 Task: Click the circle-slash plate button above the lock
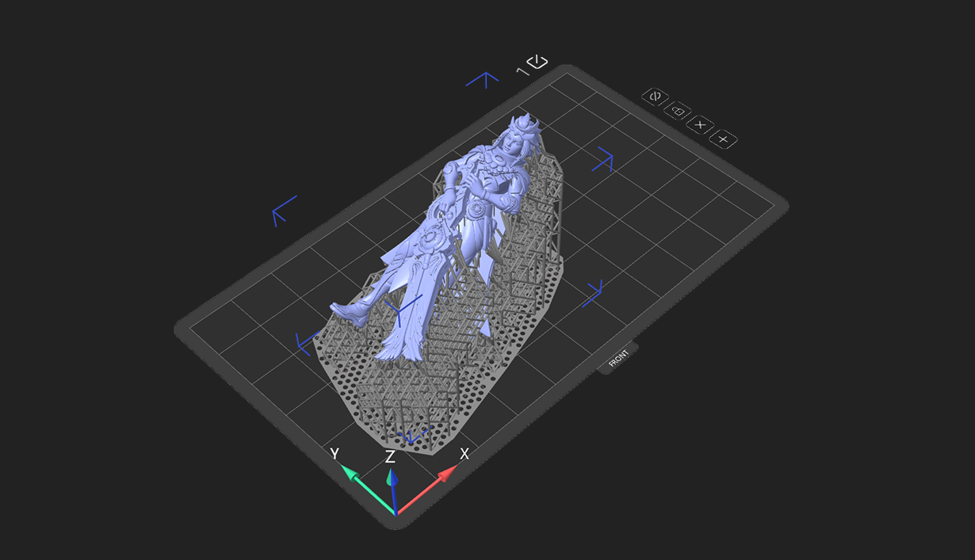pos(655,97)
